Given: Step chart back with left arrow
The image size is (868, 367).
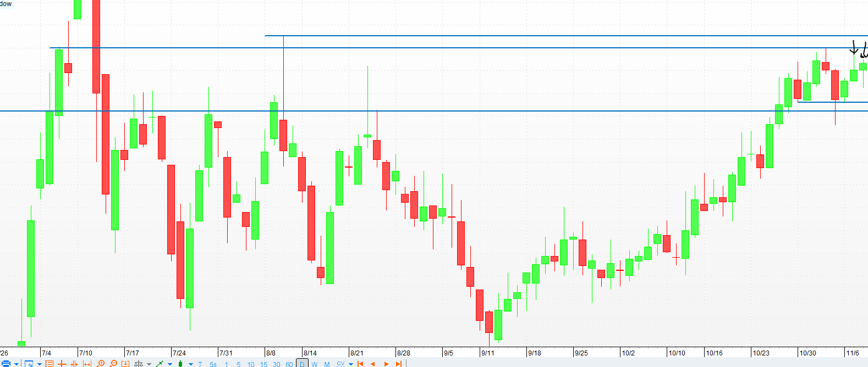Looking at the screenshot, I should (x=372, y=364).
